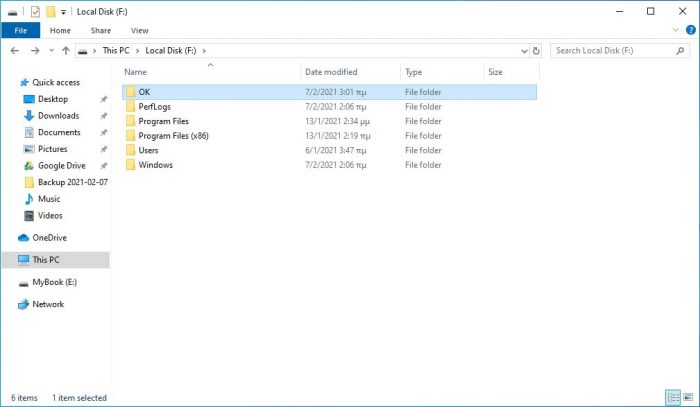Click This PC in the address breadcrumb

[x=116, y=50]
